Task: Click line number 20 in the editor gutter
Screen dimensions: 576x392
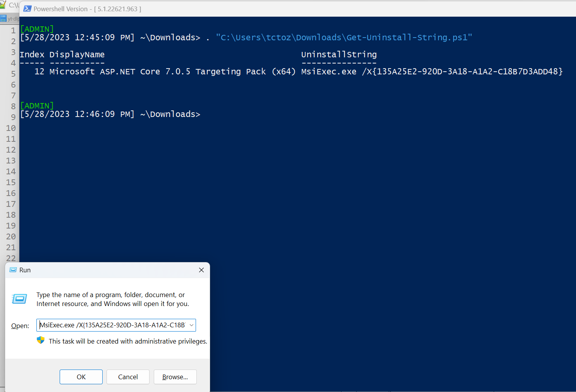Action: (x=11, y=237)
